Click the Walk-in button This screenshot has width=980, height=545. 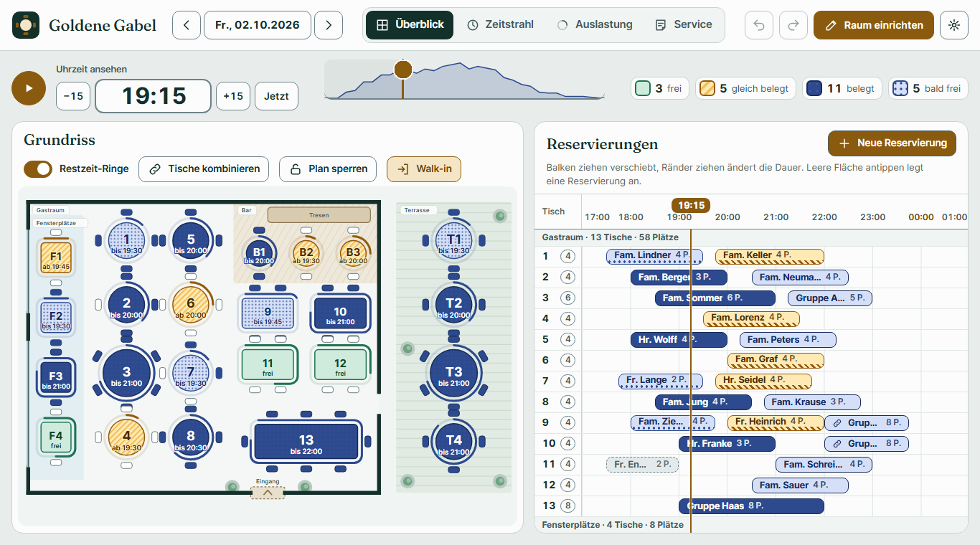(x=424, y=169)
